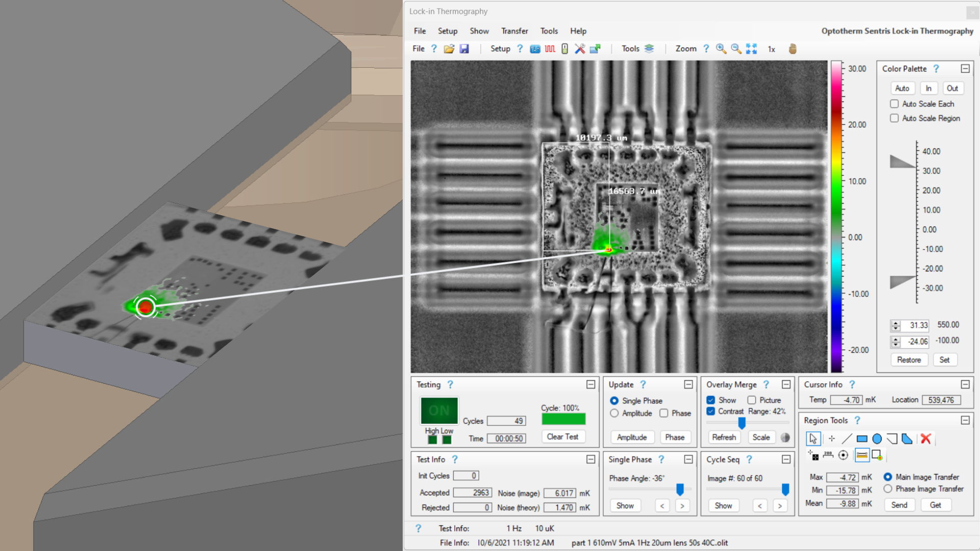This screenshot has height=551, width=980.
Task: Open the setup wrench and screwdriver tool
Action: (x=579, y=48)
